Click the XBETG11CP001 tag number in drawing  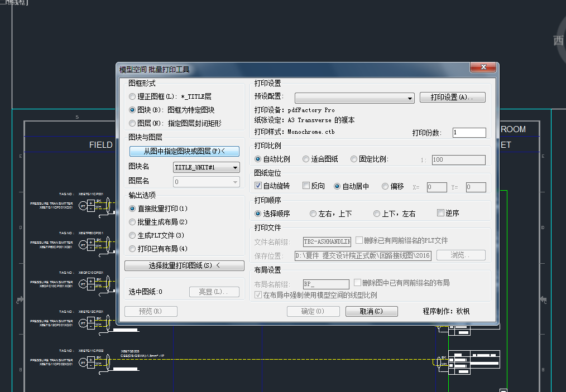click(x=91, y=194)
